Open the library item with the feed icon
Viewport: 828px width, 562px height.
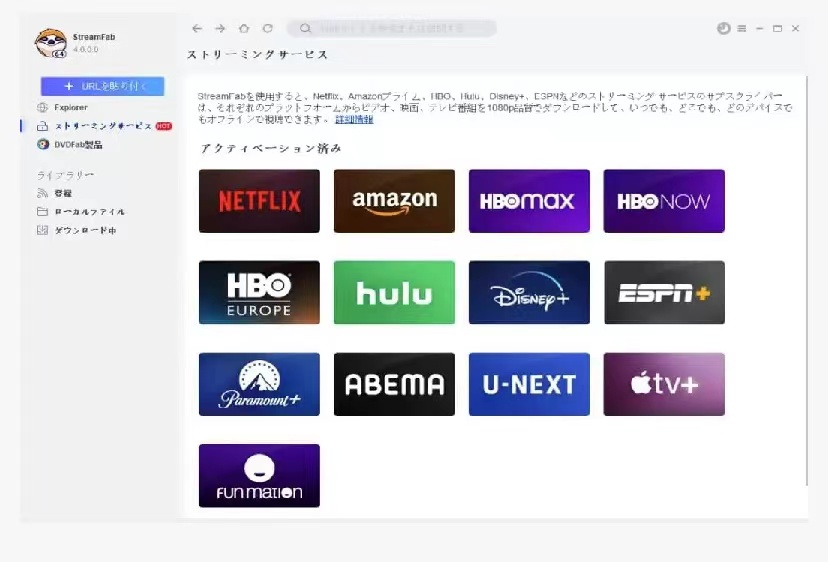(x=63, y=193)
